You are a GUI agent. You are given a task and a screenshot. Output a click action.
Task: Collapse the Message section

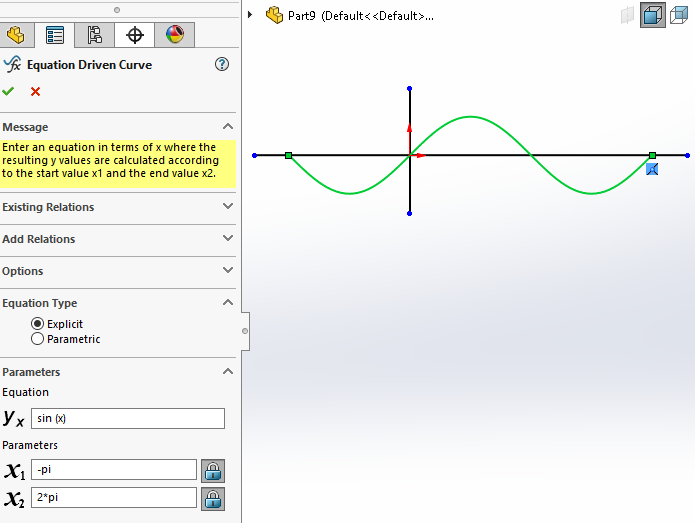(228, 127)
